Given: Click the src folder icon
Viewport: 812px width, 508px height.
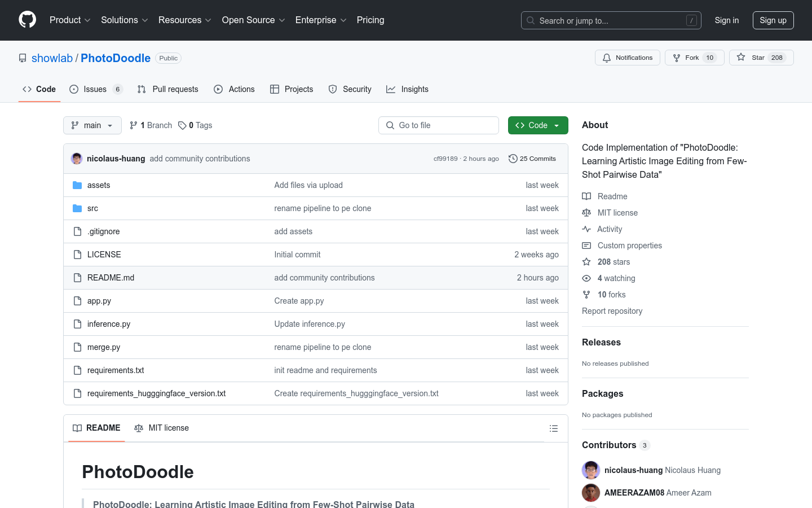Looking at the screenshot, I should tap(77, 208).
